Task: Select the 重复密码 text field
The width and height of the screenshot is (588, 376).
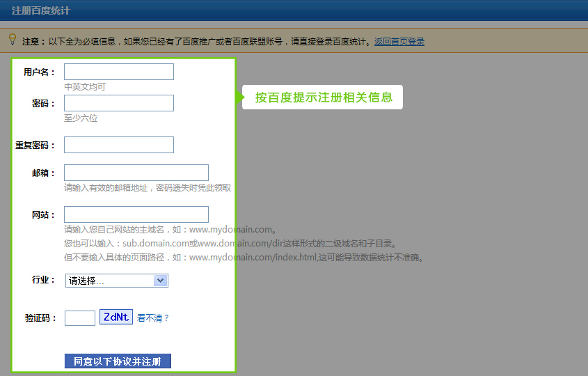Action: coord(118,145)
